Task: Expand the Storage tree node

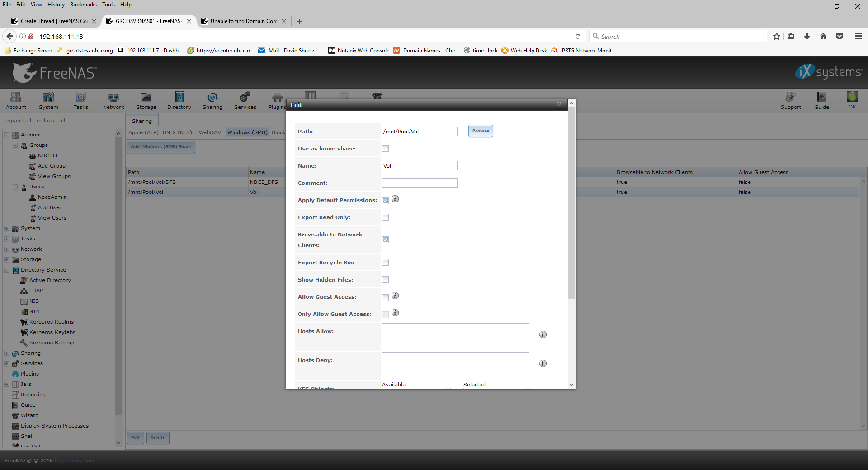Action: pyautogui.click(x=7, y=259)
